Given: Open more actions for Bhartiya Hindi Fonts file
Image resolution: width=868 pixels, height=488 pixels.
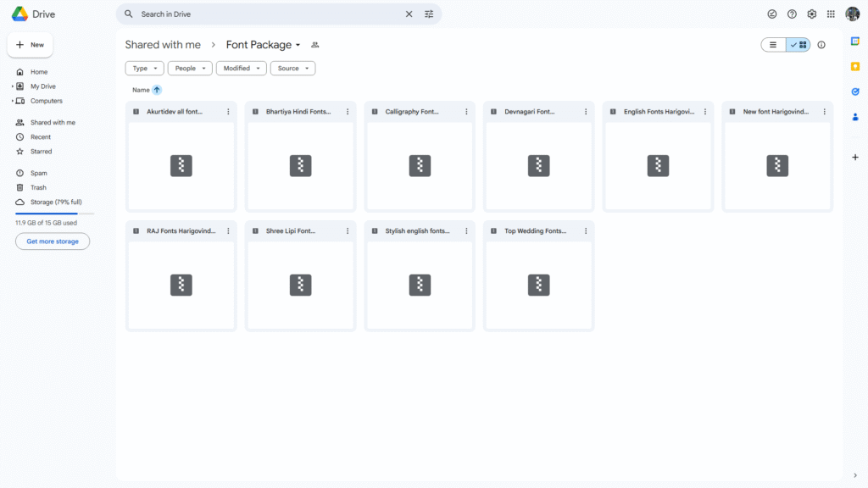Looking at the screenshot, I should click(x=348, y=112).
